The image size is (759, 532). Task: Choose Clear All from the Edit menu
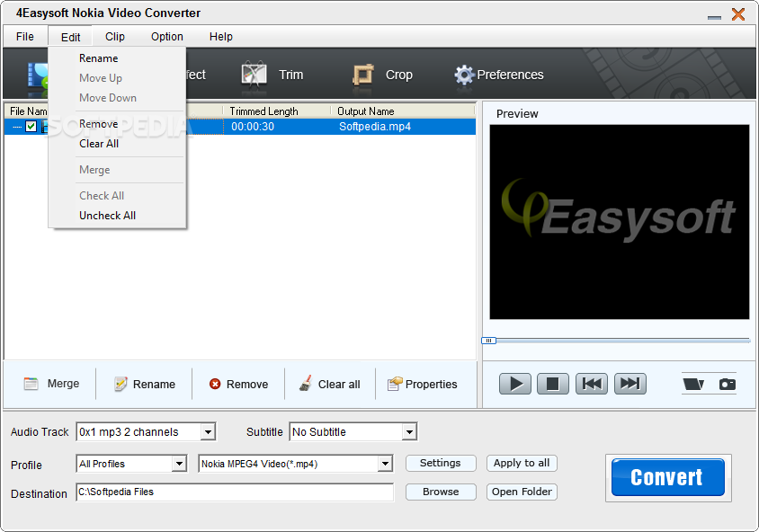[117, 144]
